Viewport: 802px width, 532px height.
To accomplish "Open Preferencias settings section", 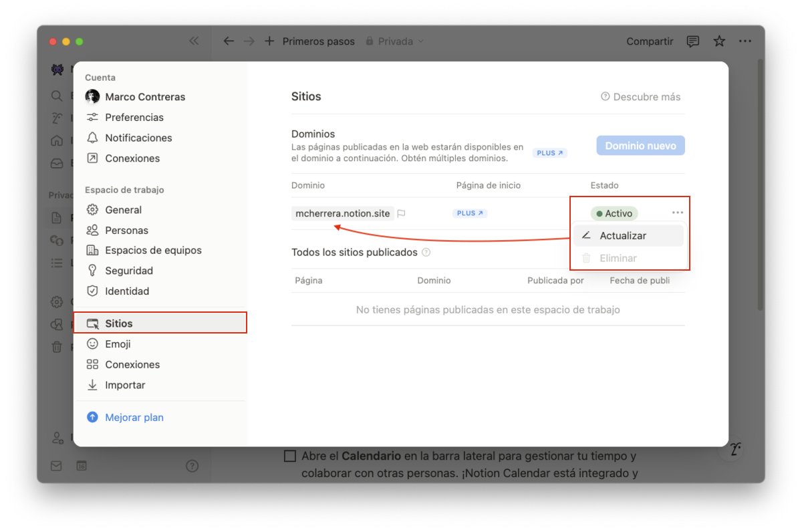I will tap(134, 118).
